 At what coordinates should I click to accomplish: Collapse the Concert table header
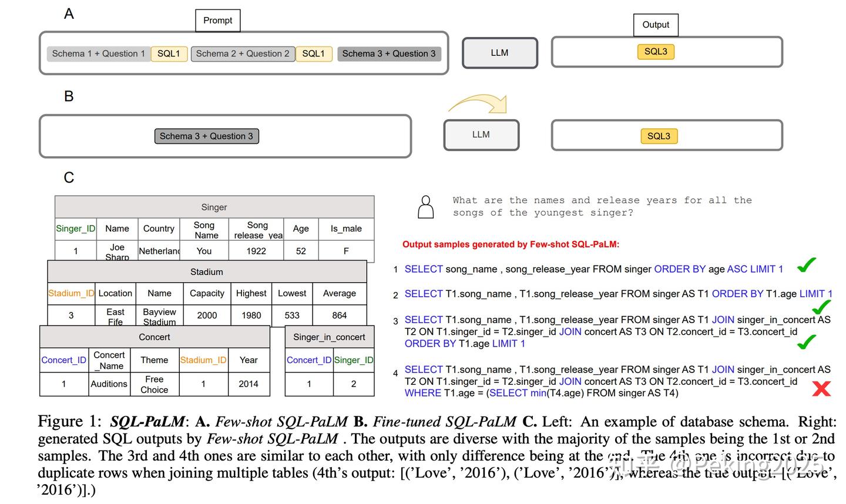(x=154, y=337)
